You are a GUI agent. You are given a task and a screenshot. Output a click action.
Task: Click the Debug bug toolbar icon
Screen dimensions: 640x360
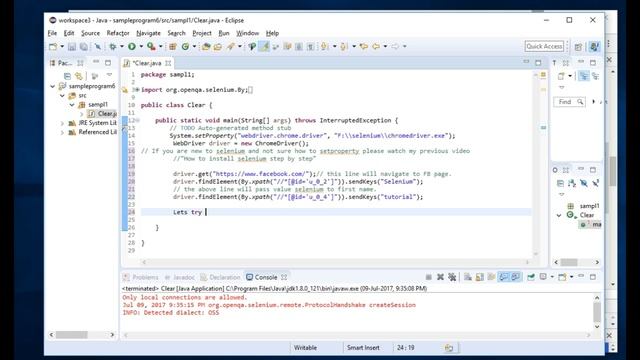(x=113, y=47)
